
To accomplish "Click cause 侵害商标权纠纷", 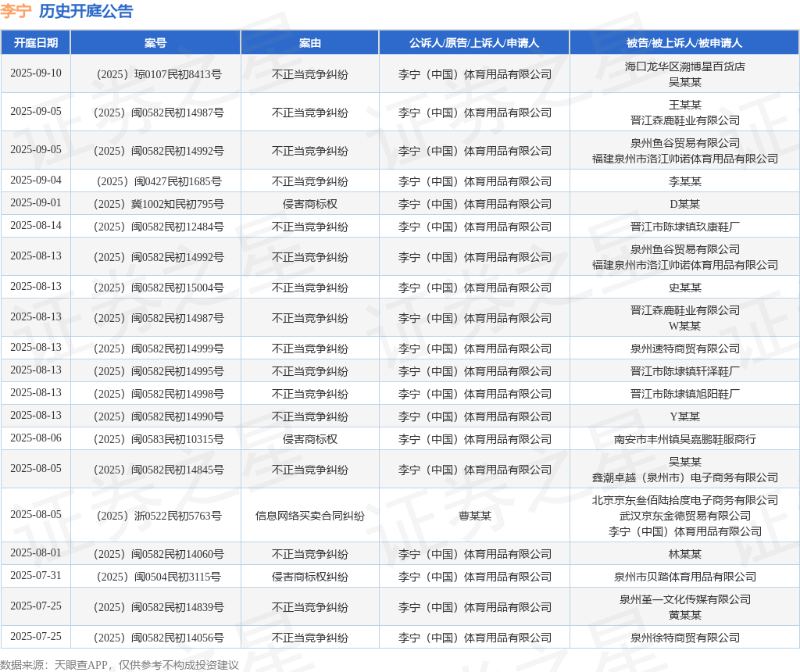I will (309, 577).
